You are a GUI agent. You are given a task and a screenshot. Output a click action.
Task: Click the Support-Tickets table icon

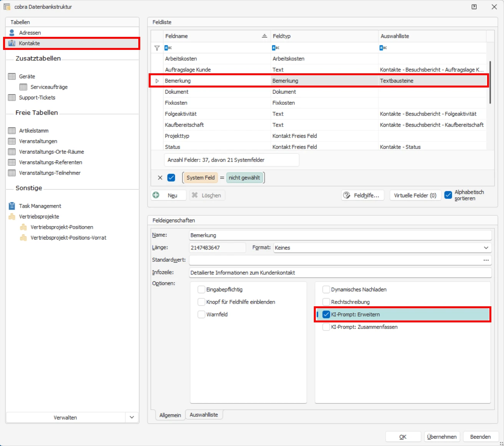click(12, 97)
